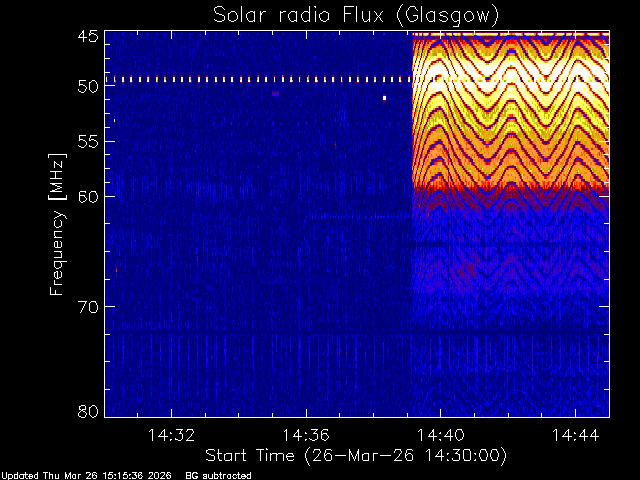Click the 14:36 time axis label
This screenshot has width=640, height=480.
click(306, 435)
